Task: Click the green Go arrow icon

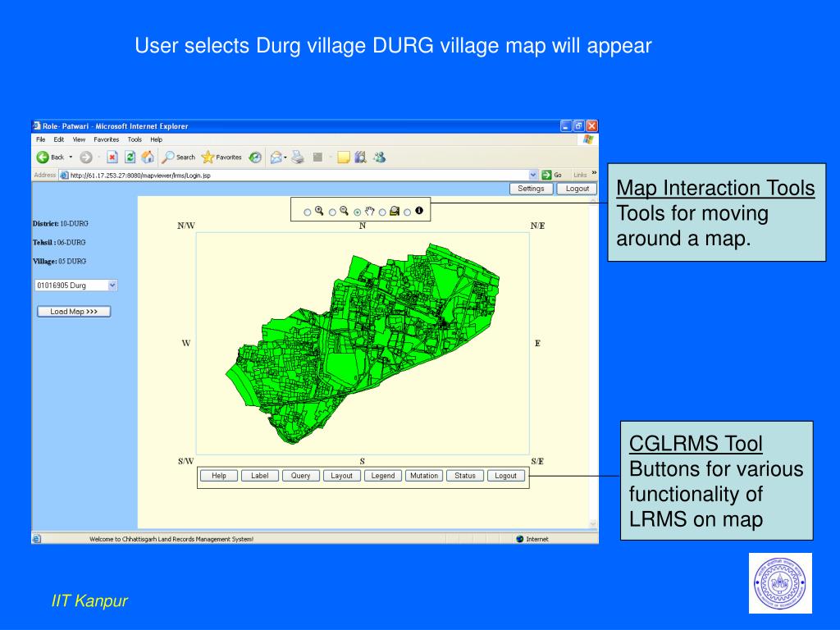Action: click(x=546, y=175)
